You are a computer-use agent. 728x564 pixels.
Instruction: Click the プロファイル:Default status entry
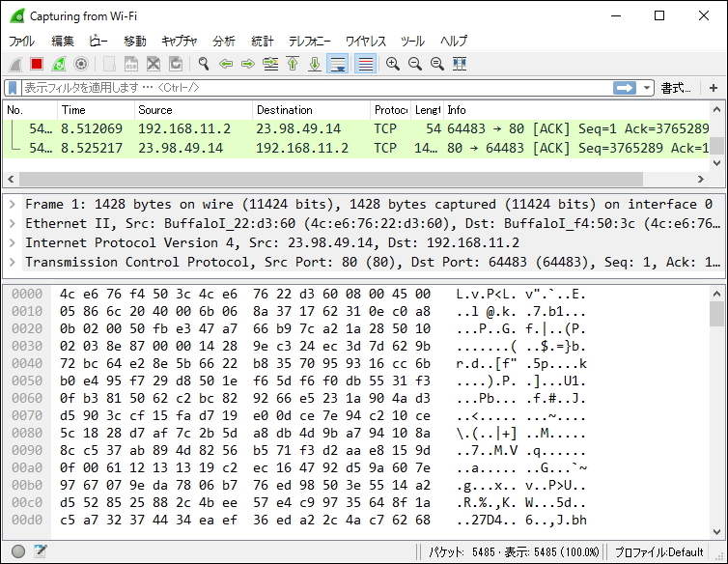[658, 552]
